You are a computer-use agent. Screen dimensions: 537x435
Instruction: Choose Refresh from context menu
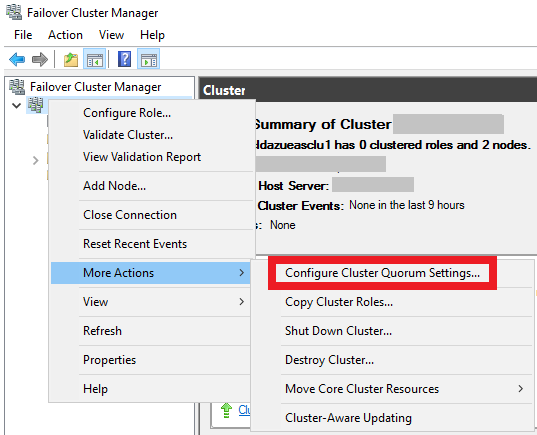pyautogui.click(x=151, y=331)
